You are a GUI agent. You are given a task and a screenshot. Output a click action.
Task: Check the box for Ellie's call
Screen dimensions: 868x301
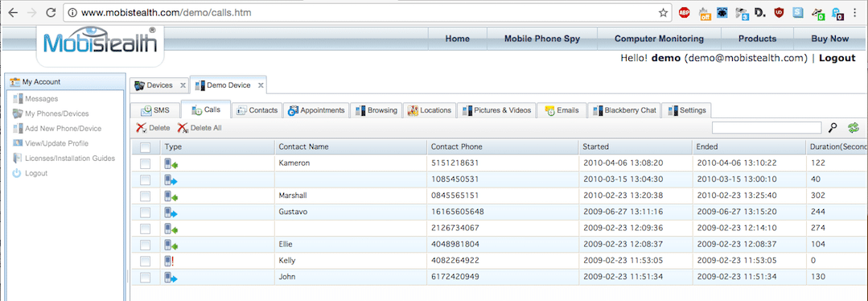(145, 245)
